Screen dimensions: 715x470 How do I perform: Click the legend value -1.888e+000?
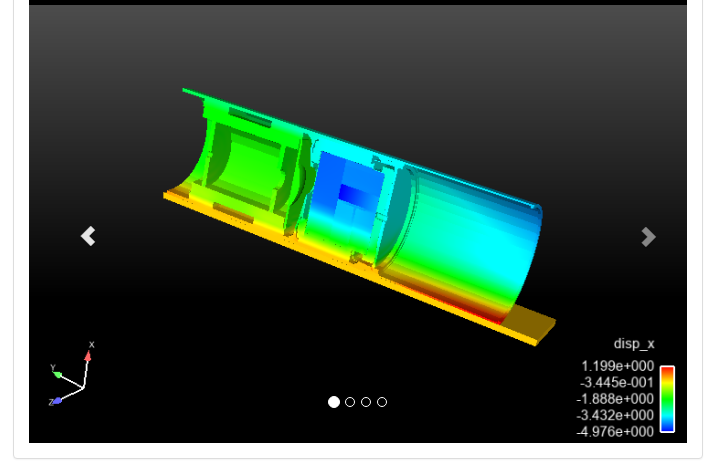[x=615, y=399]
